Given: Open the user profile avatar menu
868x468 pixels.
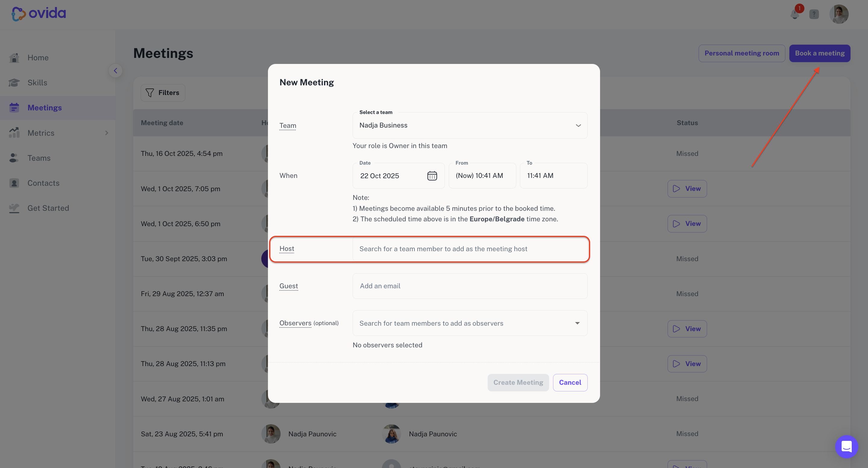Looking at the screenshot, I should [839, 14].
